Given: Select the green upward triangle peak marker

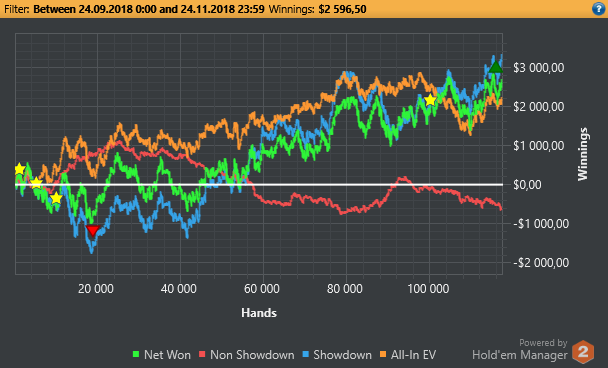Looking at the screenshot, I should pos(495,67).
